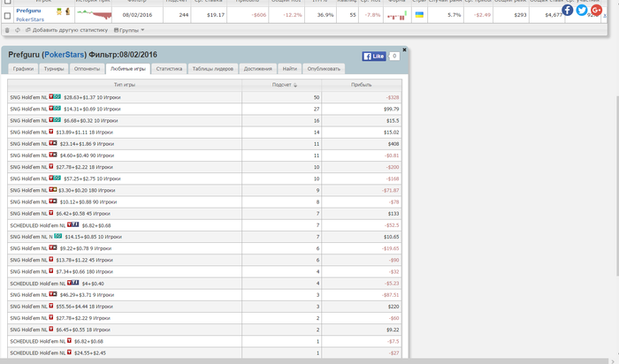This screenshot has height=364, width=619.
Task: Share via the Twitter bird icon
Action: tap(582, 10)
